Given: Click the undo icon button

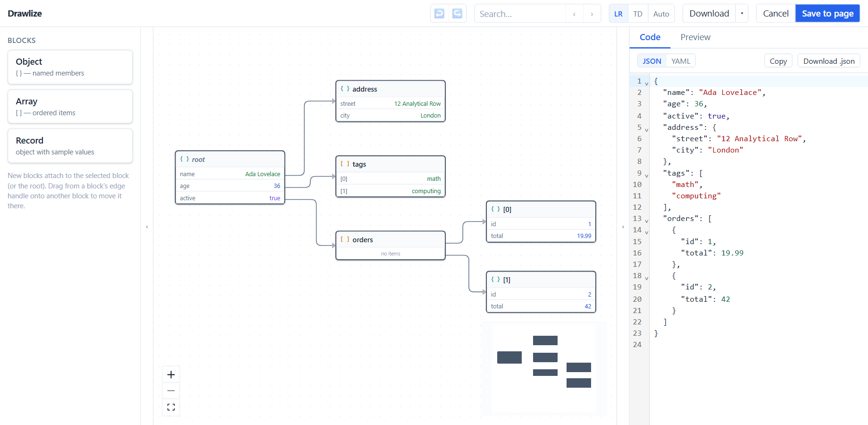Looking at the screenshot, I should [439, 14].
